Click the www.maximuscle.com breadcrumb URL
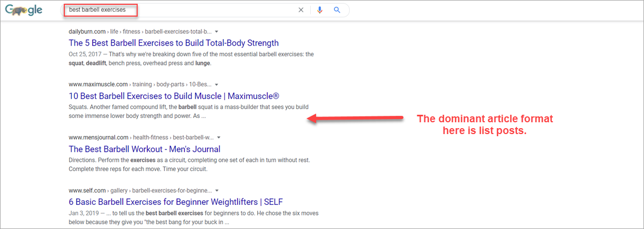The image size is (644, 229). (98, 85)
